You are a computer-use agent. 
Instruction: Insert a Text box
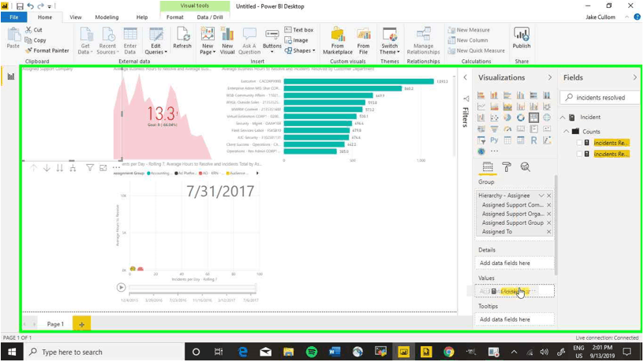pyautogui.click(x=299, y=30)
